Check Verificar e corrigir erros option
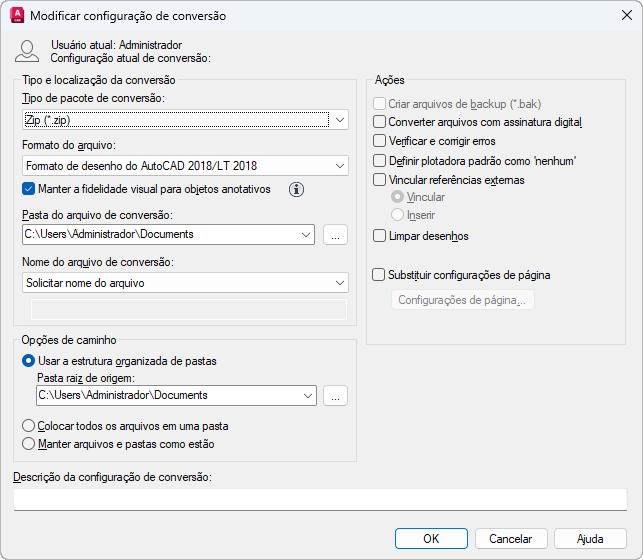Image resolution: width=643 pixels, height=560 pixels. coord(379,141)
